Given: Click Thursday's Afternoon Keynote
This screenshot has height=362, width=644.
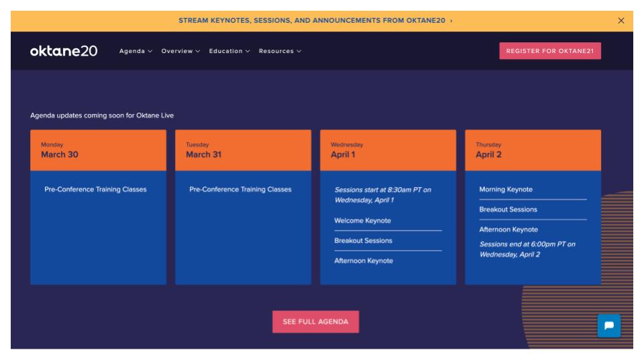Looking at the screenshot, I should point(508,229).
